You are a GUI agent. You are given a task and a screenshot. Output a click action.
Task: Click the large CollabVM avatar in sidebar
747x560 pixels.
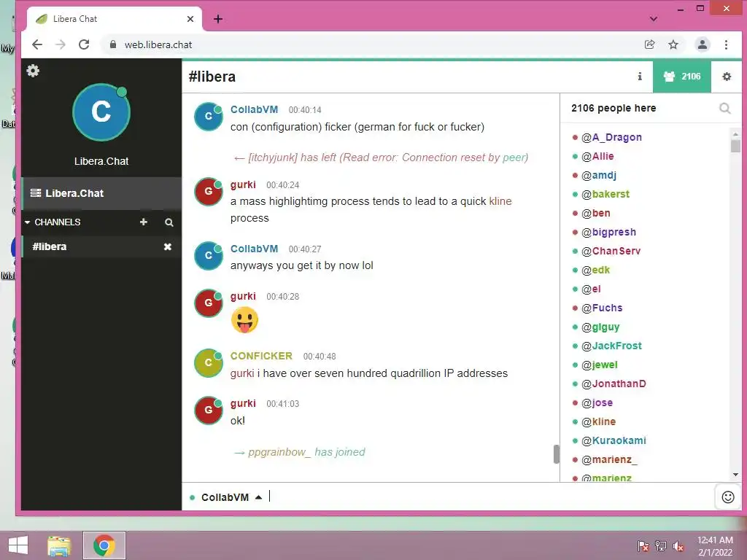[101, 113]
